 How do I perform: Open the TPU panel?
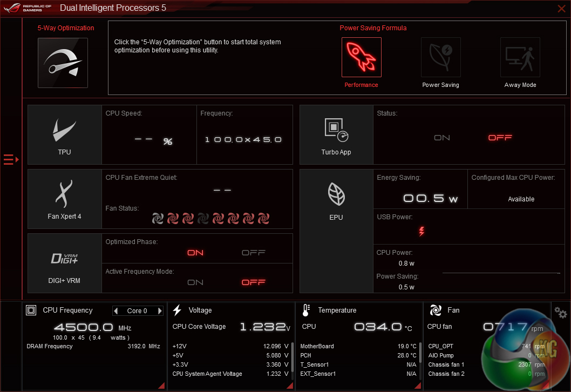click(64, 134)
